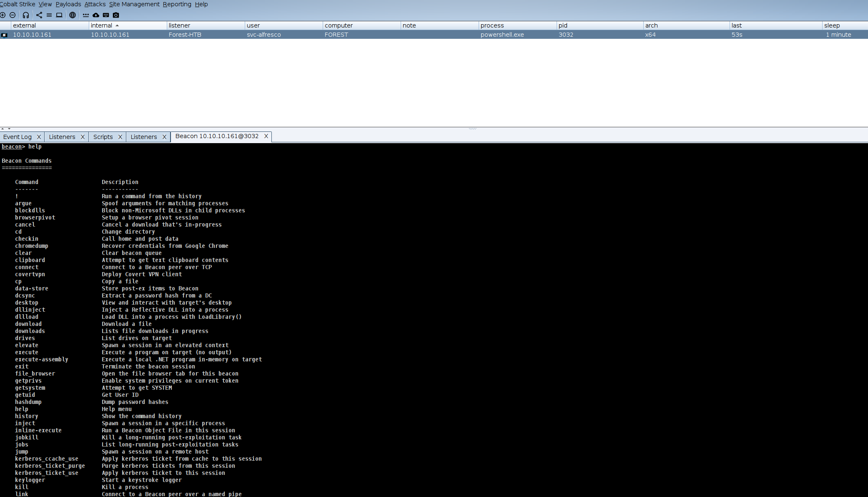Image resolution: width=868 pixels, height=497 pixels.
Task: Close the Beacon 10.10.10.161@3032 tab
Action: click(266, 136)
